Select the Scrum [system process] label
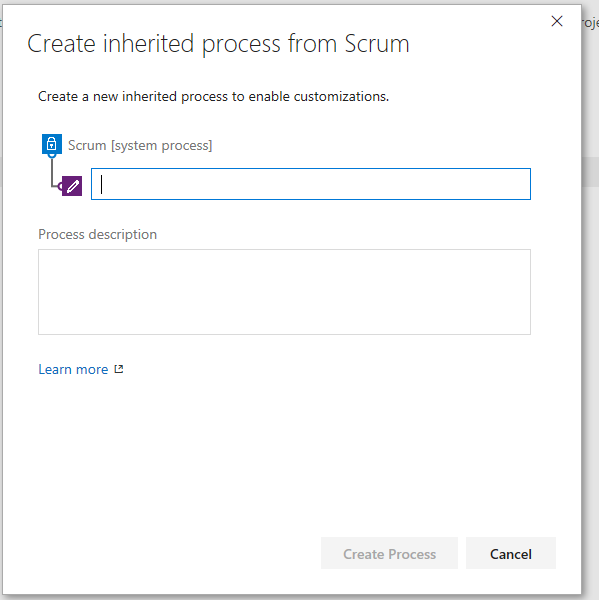 pos(140,145)
